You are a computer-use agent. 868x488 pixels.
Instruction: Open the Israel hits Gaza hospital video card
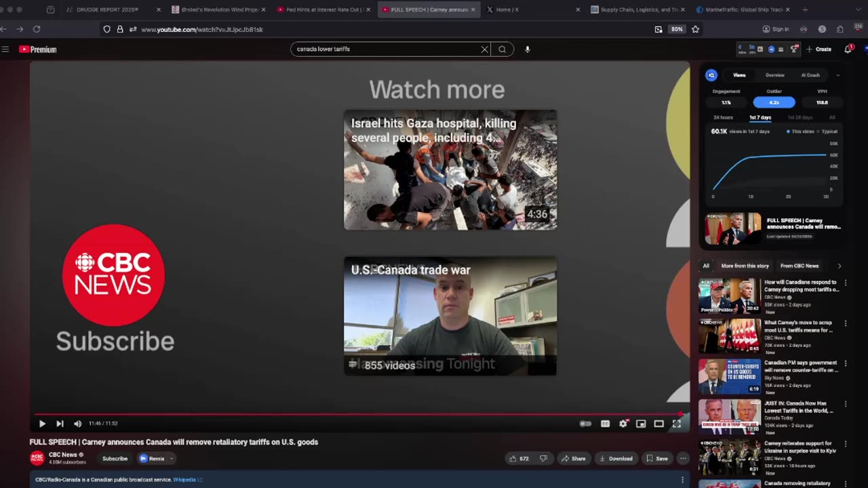[450, 170]
